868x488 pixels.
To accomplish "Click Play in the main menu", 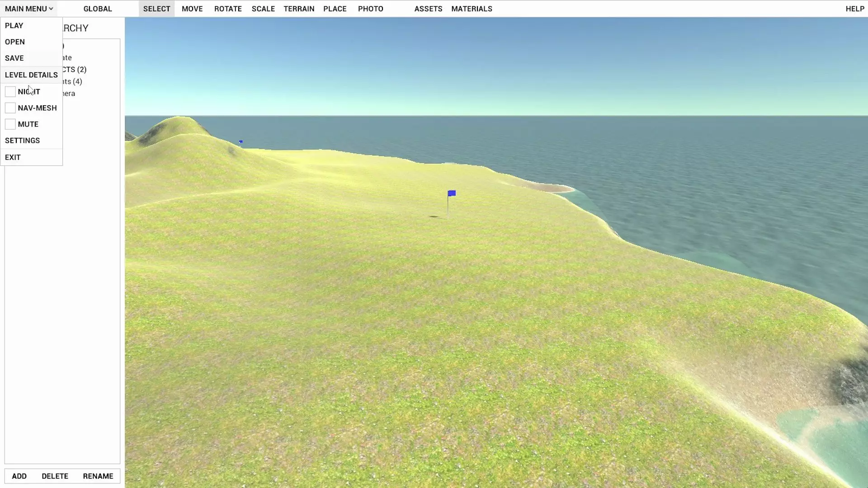I will tap(14, 26).
